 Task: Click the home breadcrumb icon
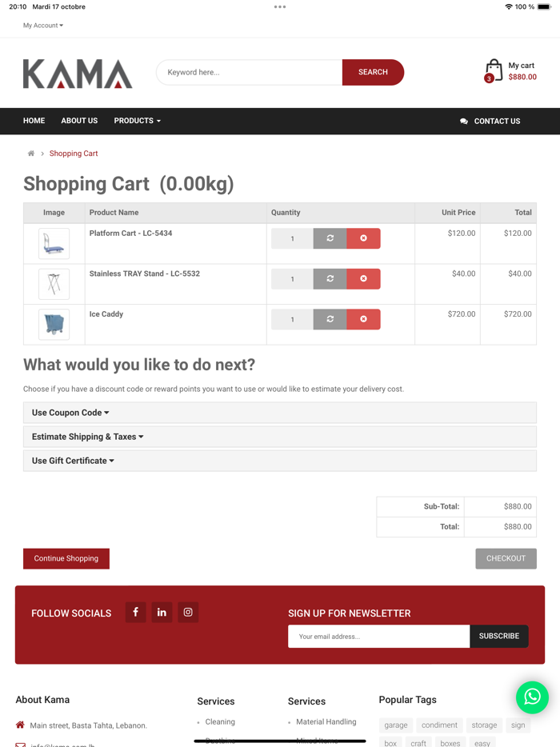pos(31,154)
